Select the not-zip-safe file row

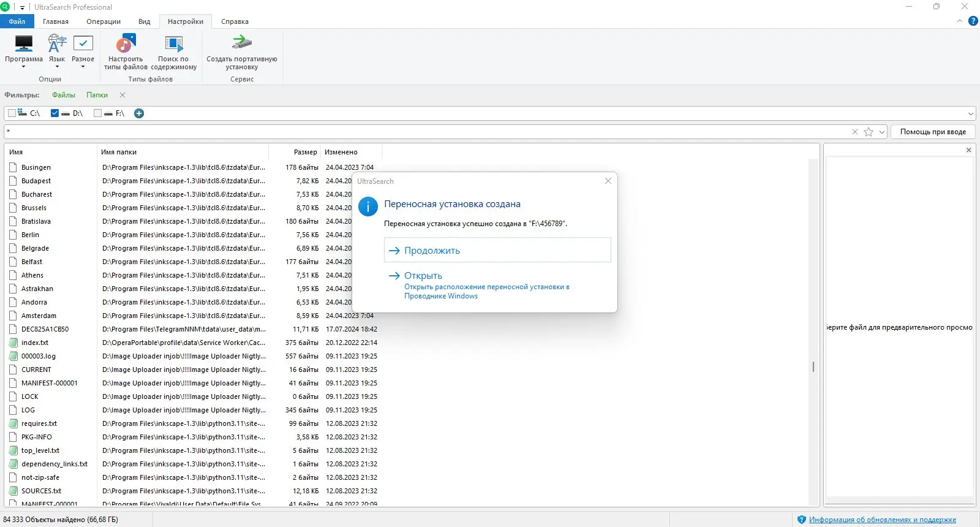193,477
